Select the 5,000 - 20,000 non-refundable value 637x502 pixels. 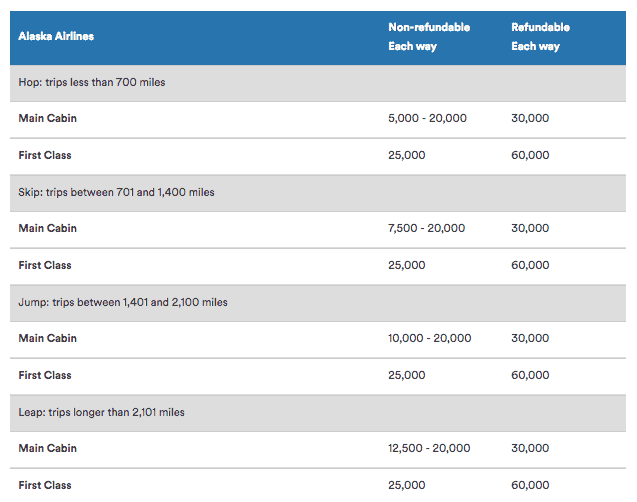click(x=427, y=118)
